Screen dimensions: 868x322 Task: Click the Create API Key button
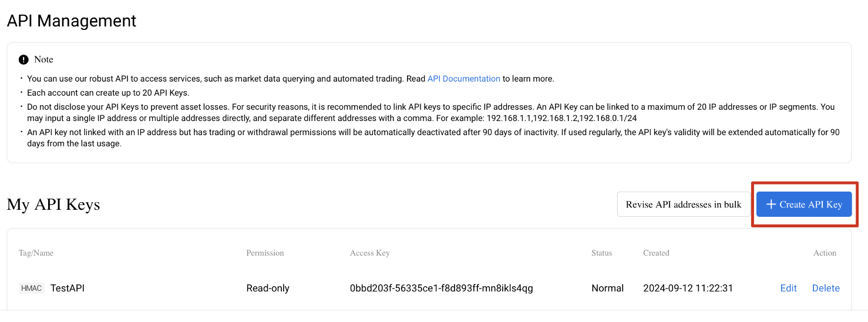coord(804,204)
